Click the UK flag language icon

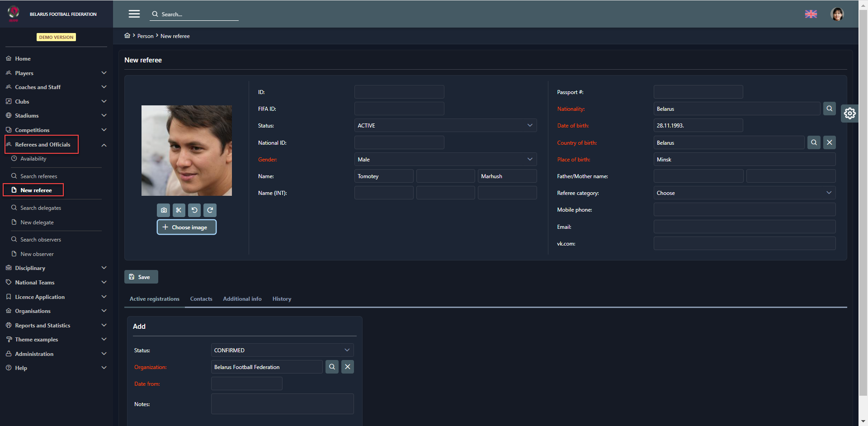click(811, 14)
